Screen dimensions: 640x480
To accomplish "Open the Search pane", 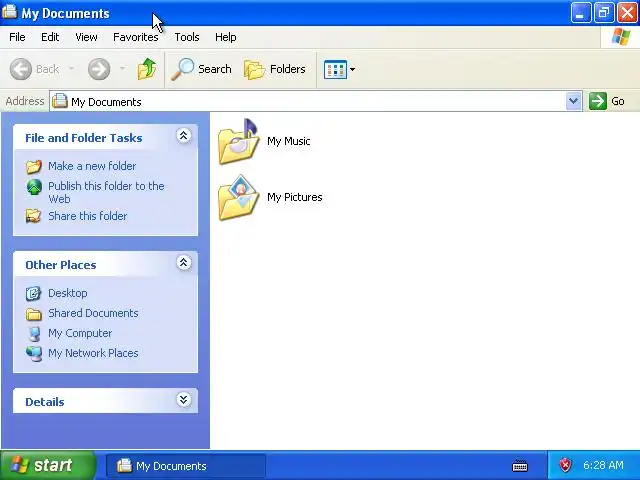I will pyautogui.click(x=201, y=69).
